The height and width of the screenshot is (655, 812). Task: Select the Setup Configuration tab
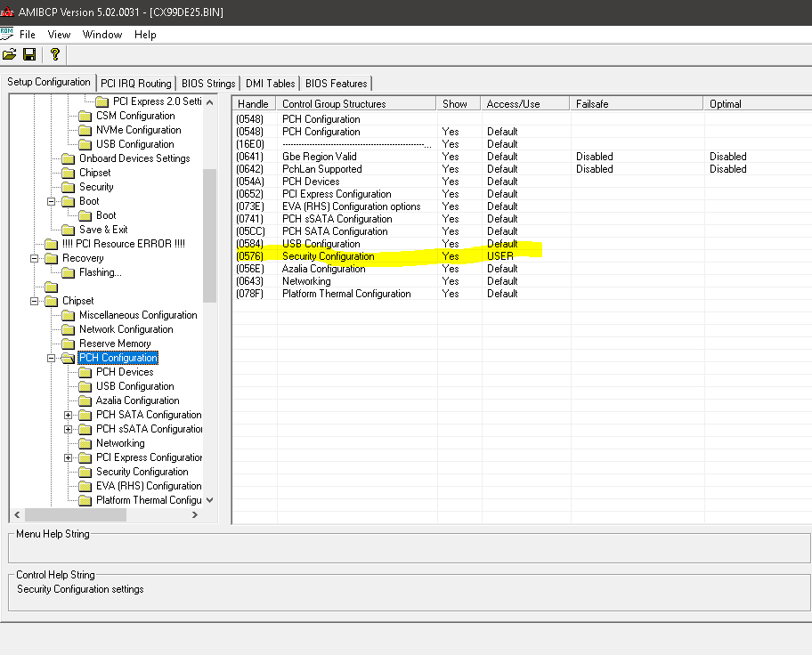(49, 82)
